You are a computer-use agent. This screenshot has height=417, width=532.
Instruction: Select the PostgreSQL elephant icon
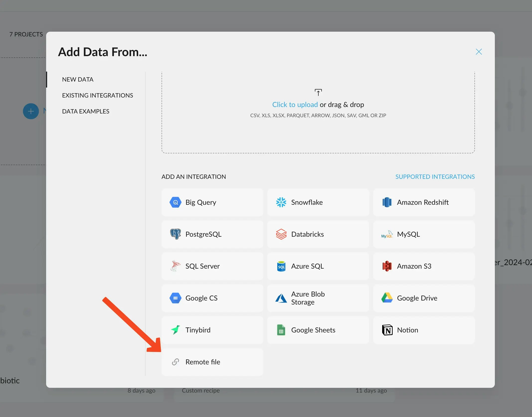175,234
